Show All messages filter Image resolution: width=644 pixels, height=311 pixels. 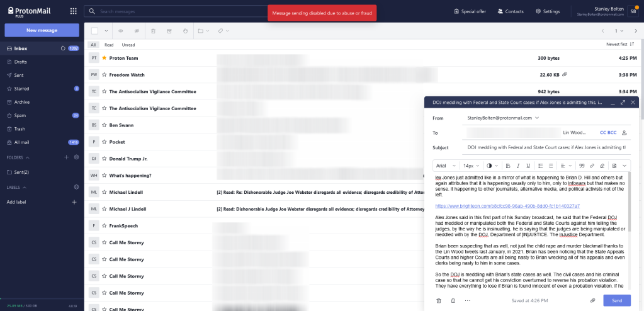coord(93,45)
